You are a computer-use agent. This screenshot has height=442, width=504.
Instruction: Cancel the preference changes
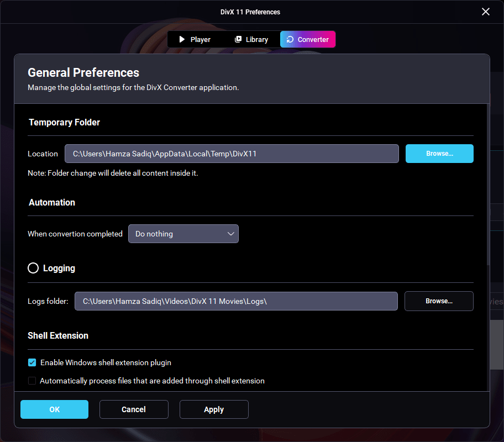point(134,409)
